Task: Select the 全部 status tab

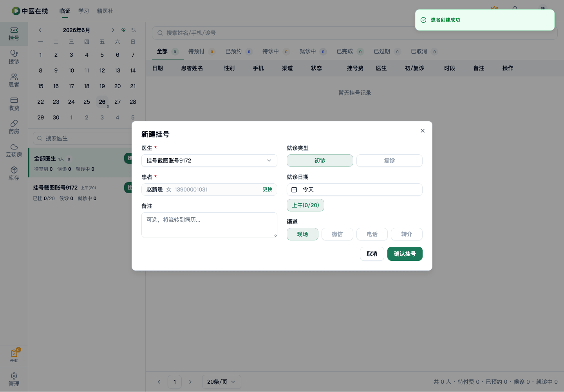Action: [167, 51]
